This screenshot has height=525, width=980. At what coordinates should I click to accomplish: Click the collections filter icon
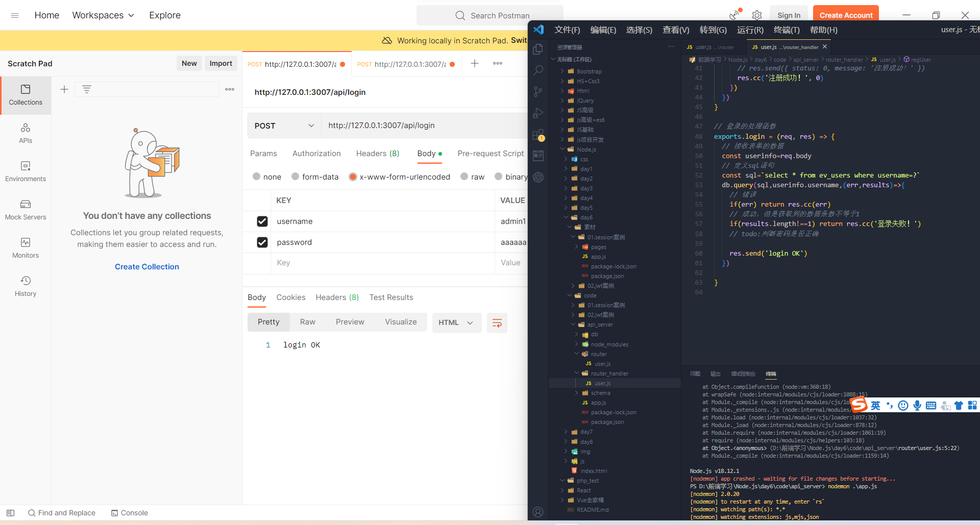pos(87,89)
